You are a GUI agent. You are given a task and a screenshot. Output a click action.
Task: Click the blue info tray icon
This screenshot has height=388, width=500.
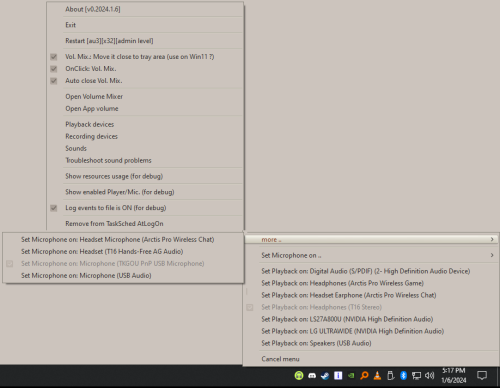[338, 376]
